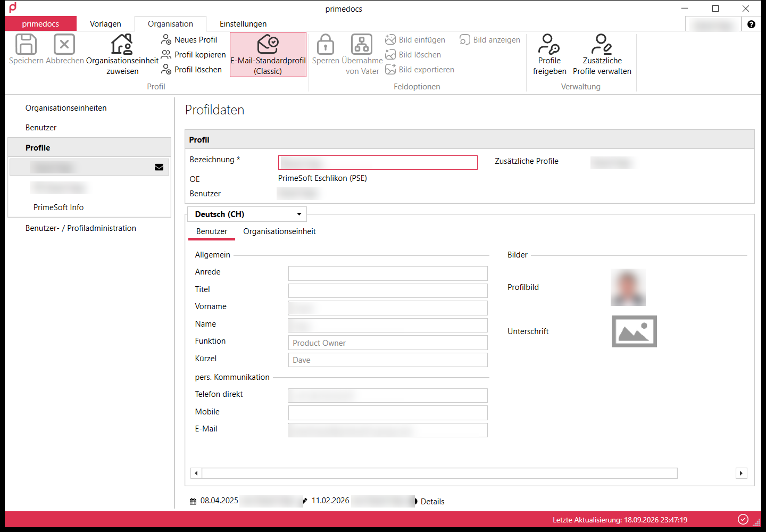Switch to the primedocs ribbon tab

click(x=40, y=24)
